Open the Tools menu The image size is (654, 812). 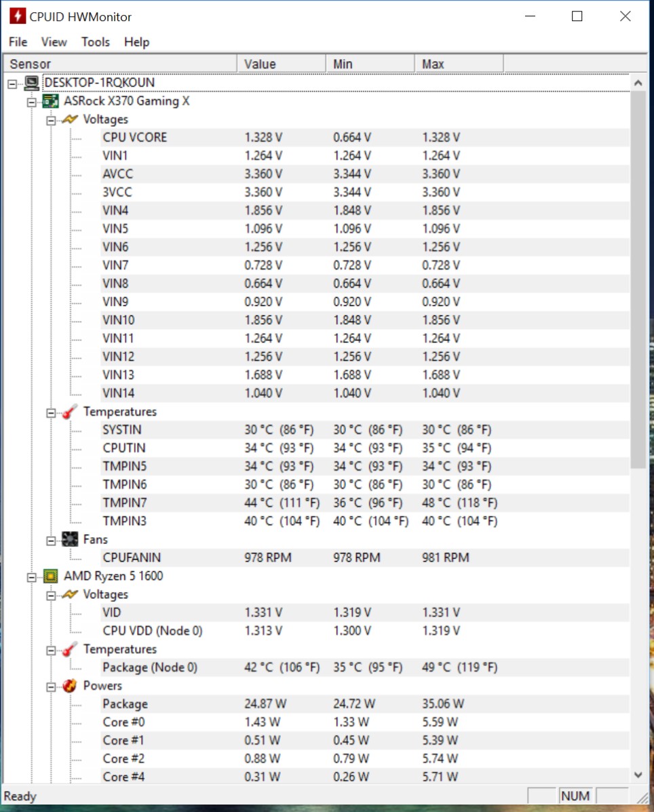[95, 42]
